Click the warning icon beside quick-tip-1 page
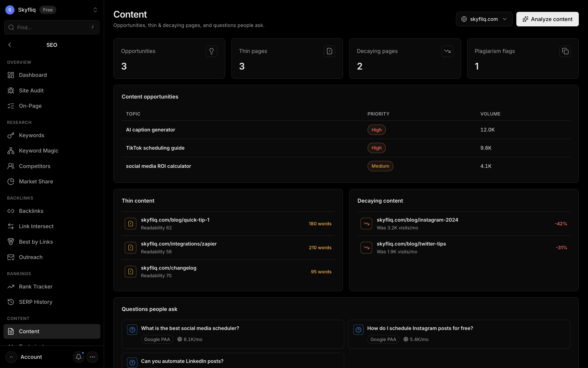The height and width of the screenshot is (368, 588). click(x=130, y=223)
